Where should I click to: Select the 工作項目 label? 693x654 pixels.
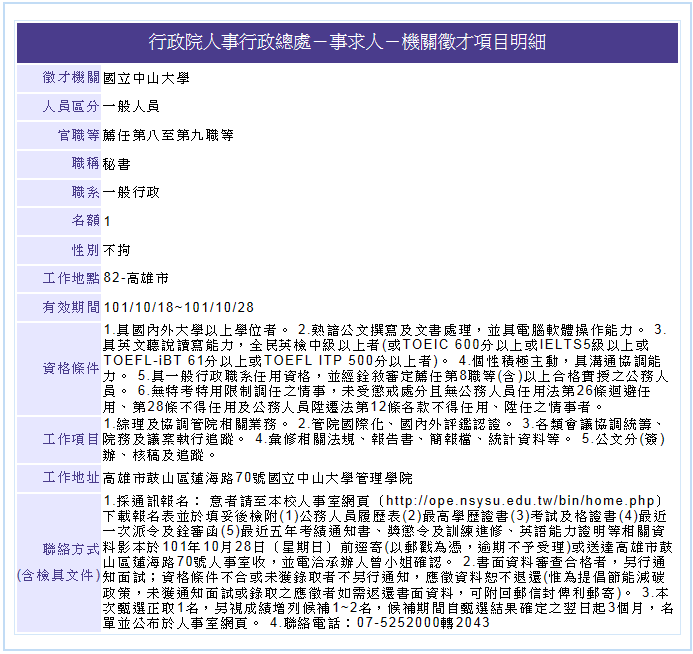tap(71, 439)
